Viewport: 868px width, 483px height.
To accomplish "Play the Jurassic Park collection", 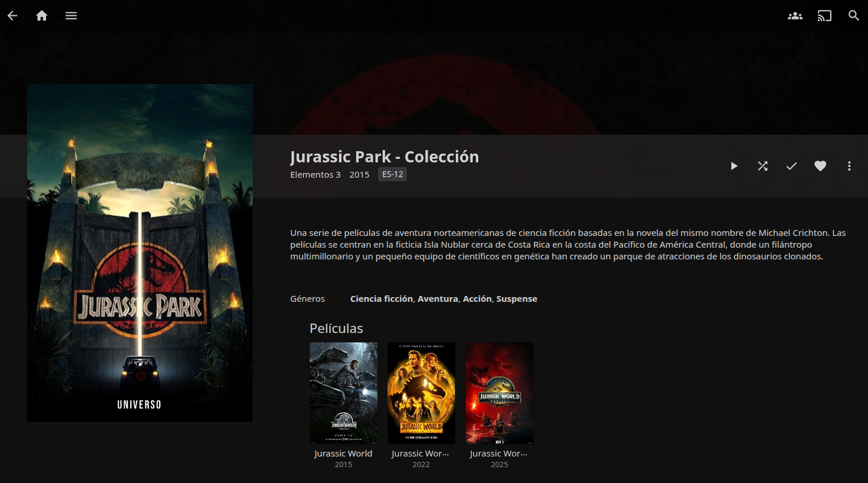I will point(734,166).
